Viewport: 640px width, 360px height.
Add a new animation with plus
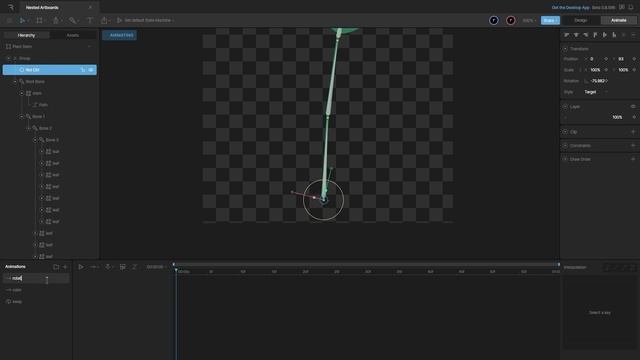click(x=65, y=267)
